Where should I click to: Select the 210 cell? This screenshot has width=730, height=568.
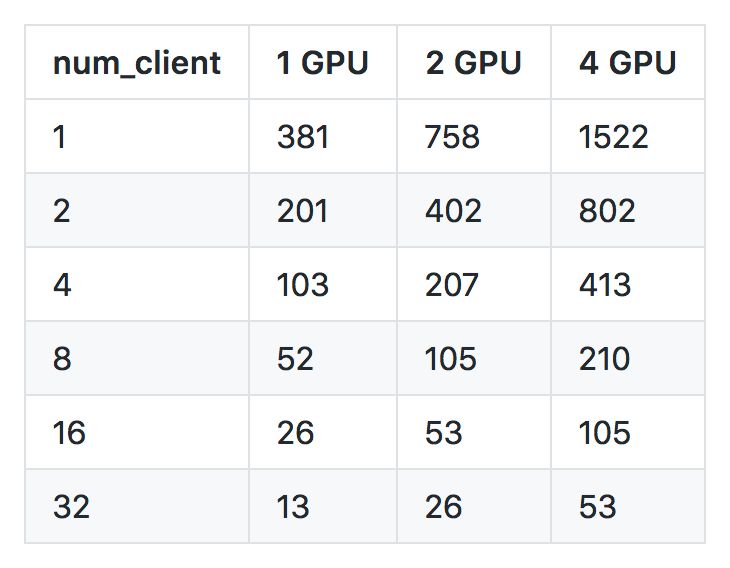(628, 358)
